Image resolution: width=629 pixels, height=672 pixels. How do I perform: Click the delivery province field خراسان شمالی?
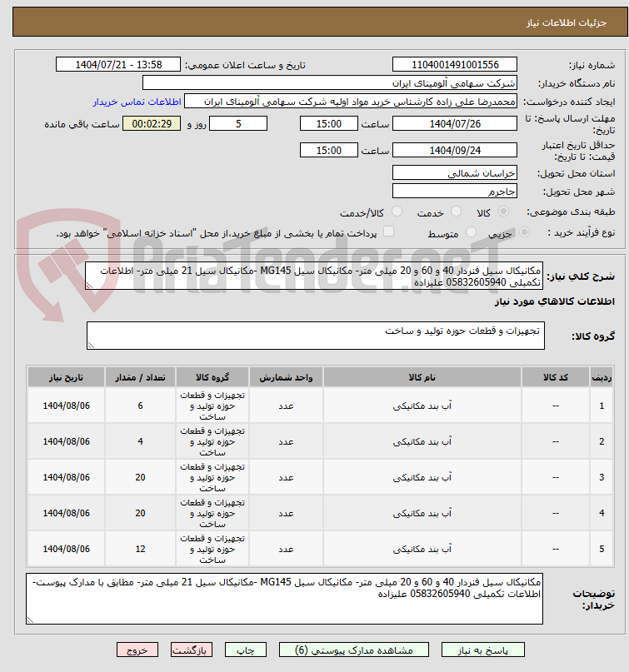point(455,173)
